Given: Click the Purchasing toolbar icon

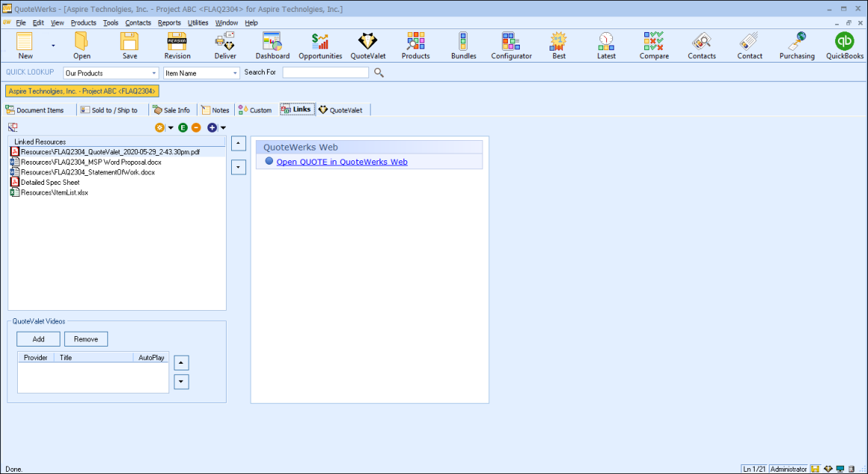Looking at the screenshot, I should [796, 45].
